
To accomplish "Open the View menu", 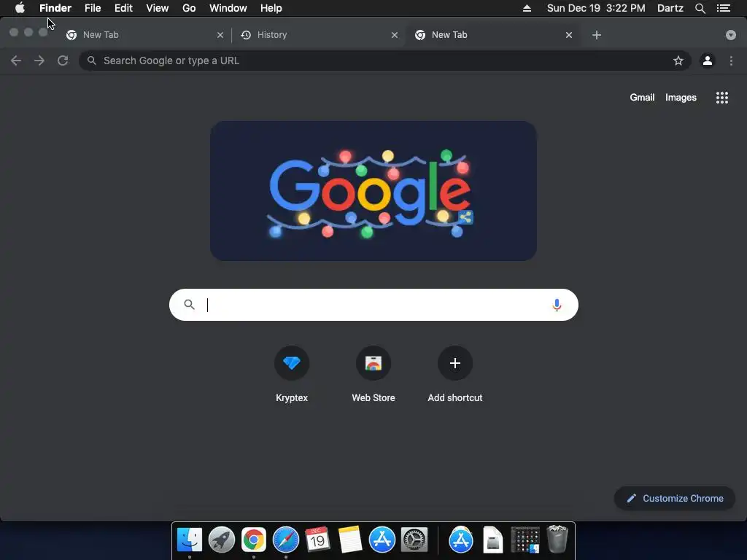I will [158, 8].
